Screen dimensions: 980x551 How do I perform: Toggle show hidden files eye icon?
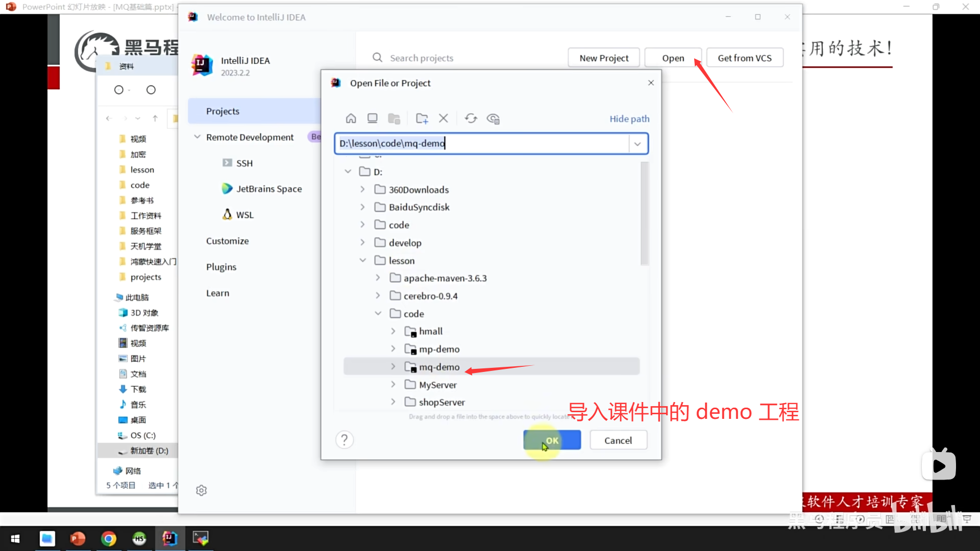point(493,119)
